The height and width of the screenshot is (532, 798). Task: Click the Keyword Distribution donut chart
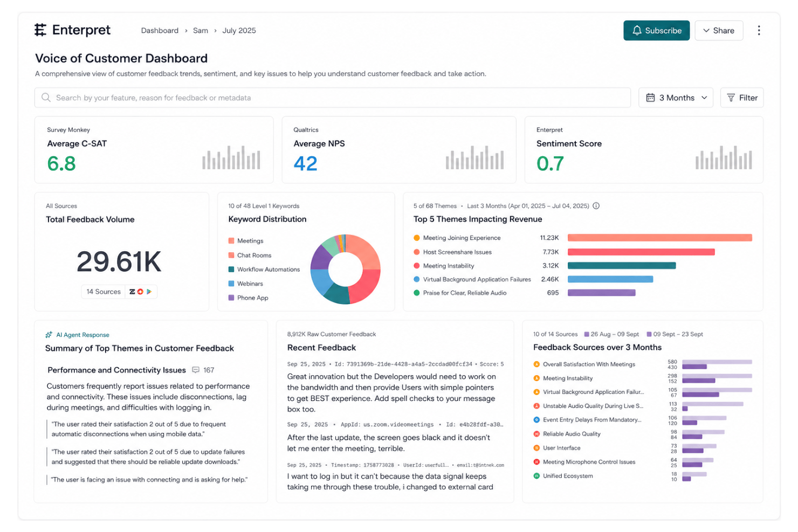(346, 269)
